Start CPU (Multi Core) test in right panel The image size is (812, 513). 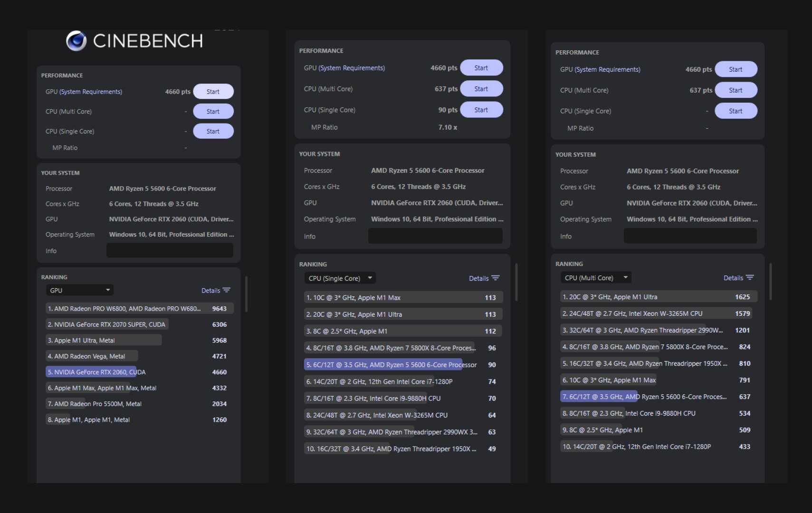[x=736, y=90]
